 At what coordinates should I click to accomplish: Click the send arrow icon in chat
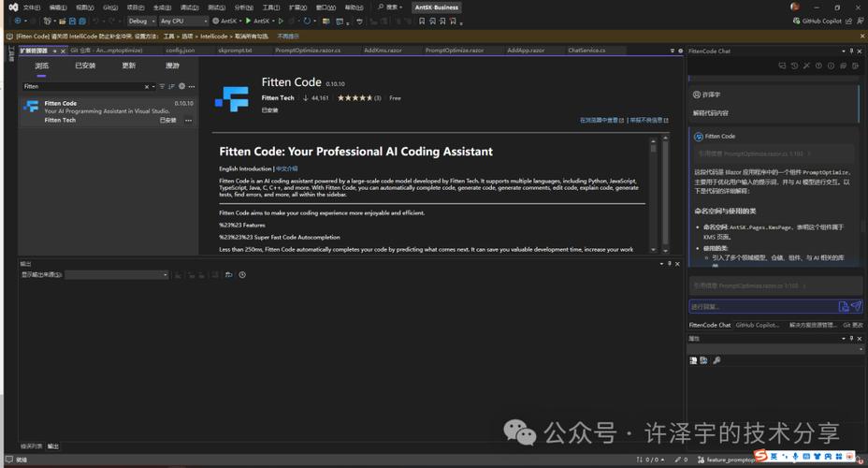[x=857, y=306]
